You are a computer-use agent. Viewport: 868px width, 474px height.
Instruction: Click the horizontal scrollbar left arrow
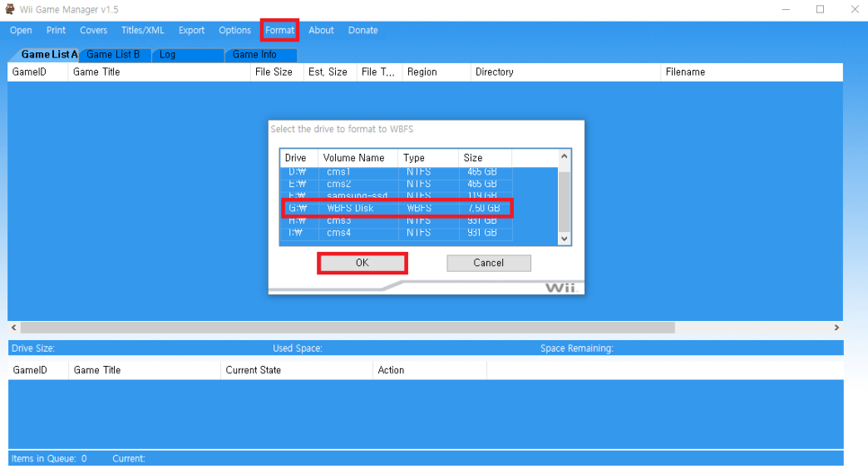[13, 327]
